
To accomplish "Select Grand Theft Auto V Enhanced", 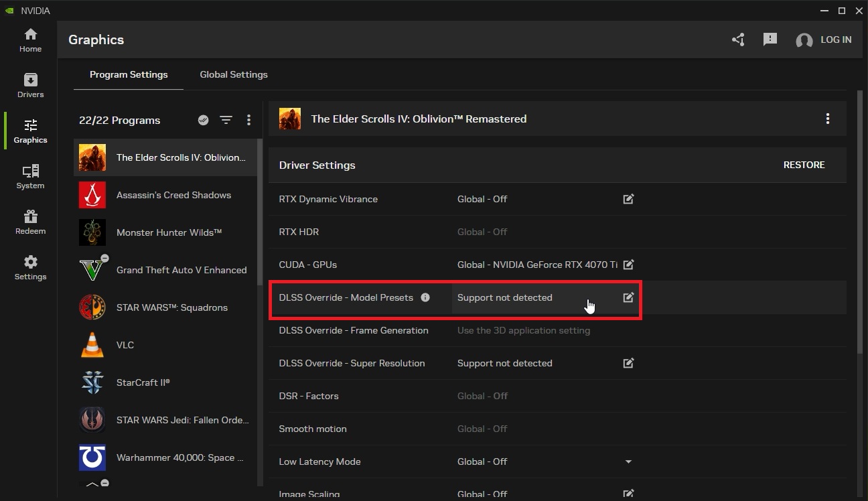I will tap(165, 270).
